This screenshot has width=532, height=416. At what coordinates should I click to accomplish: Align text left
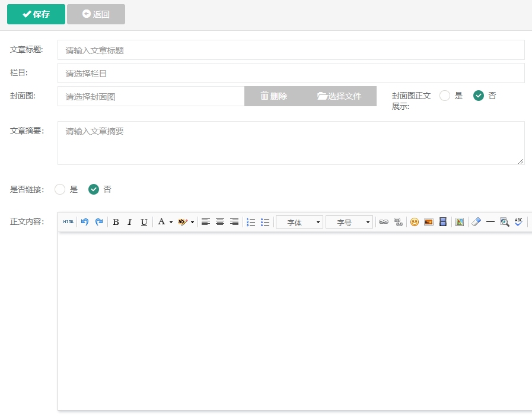206,222
